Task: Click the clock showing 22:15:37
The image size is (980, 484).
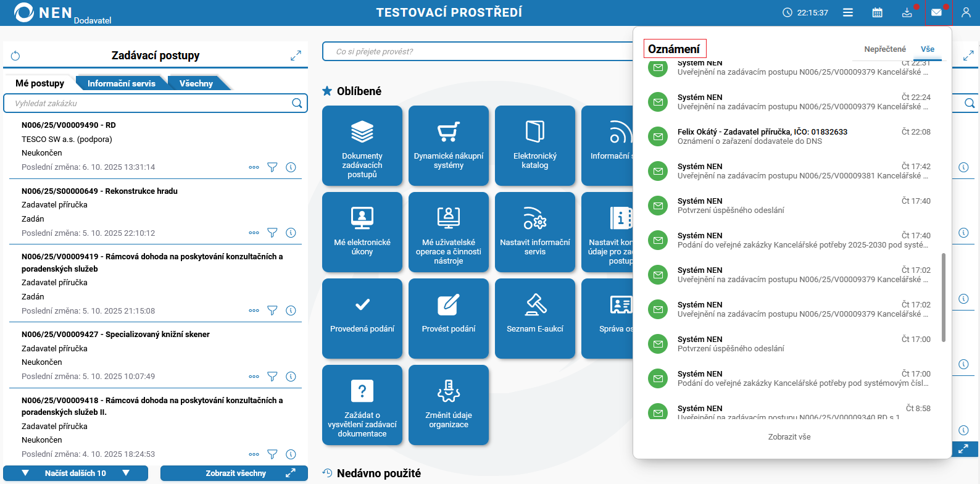Action: tap(805, 12)
